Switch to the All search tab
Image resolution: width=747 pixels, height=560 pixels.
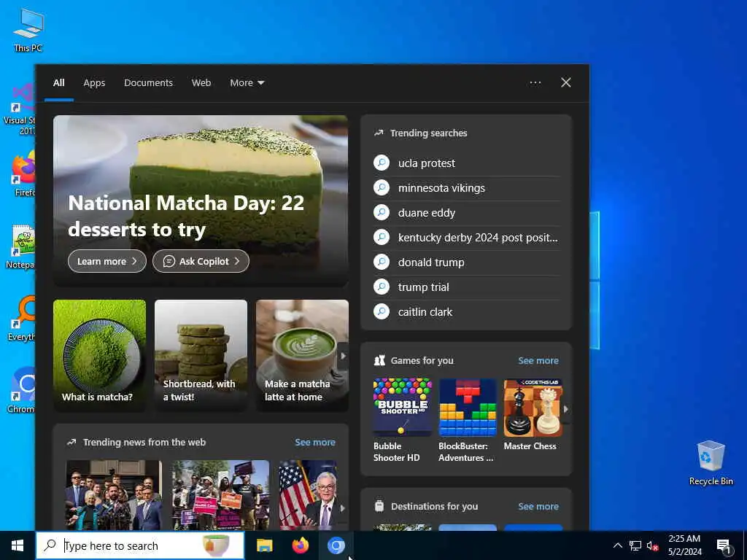coord(58,83)
